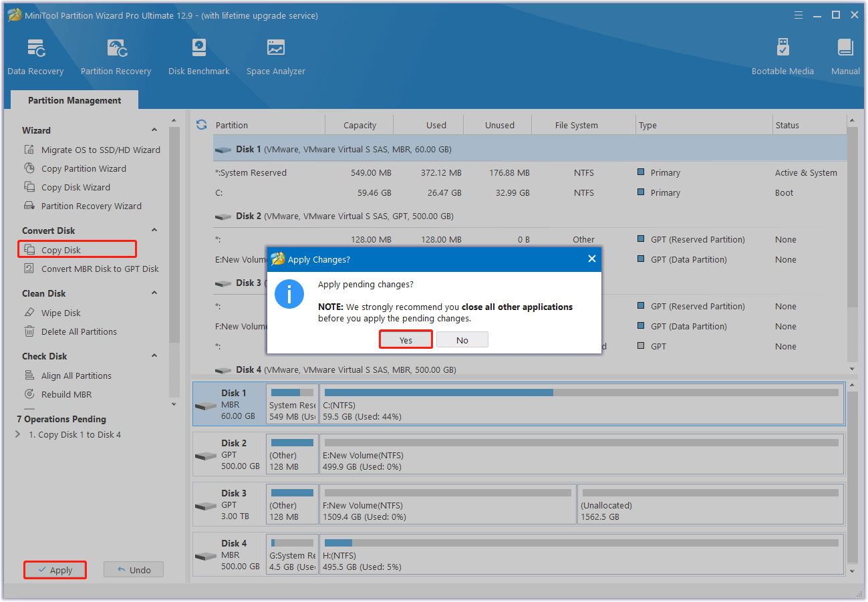Click the Apply button
This screenshot has width=868, height=602.
coord(55,570)
